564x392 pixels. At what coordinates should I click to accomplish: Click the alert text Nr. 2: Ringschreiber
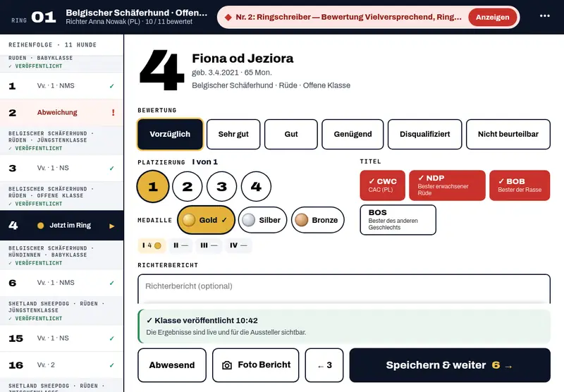click(x=348, y=17)
